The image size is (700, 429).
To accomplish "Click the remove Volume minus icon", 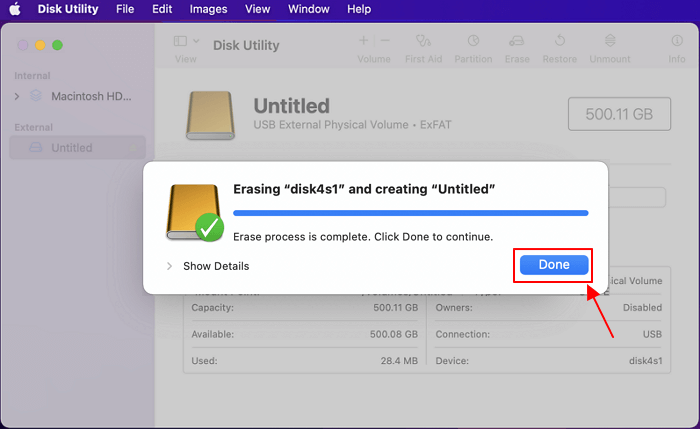I will pyautogui.click(x=385, y=41).
